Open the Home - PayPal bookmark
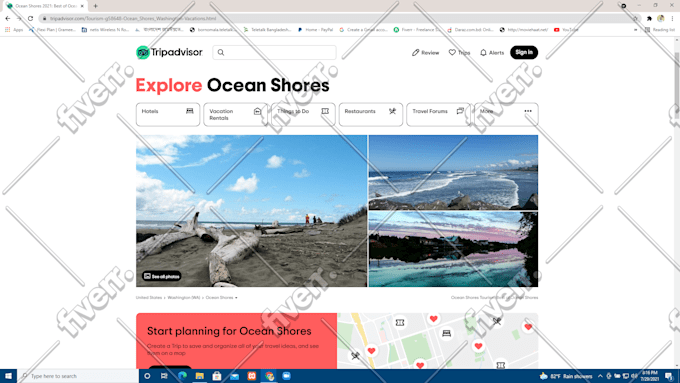 pos(315,30)
